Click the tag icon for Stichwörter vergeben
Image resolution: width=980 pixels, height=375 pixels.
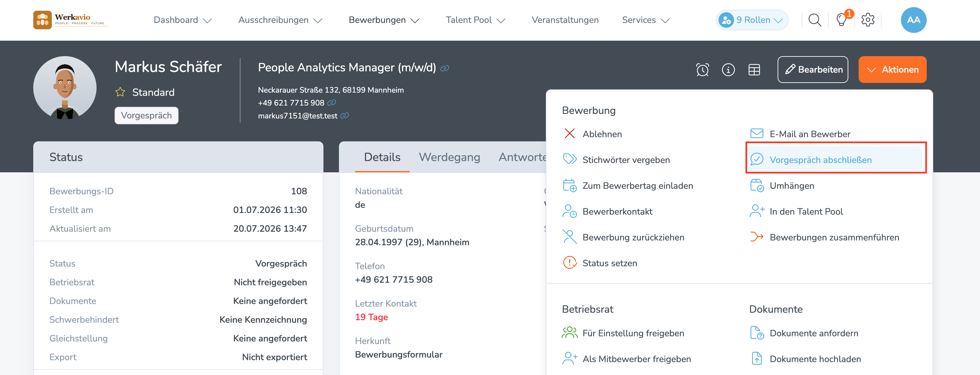pyautogui.click(x=569, y=159)
